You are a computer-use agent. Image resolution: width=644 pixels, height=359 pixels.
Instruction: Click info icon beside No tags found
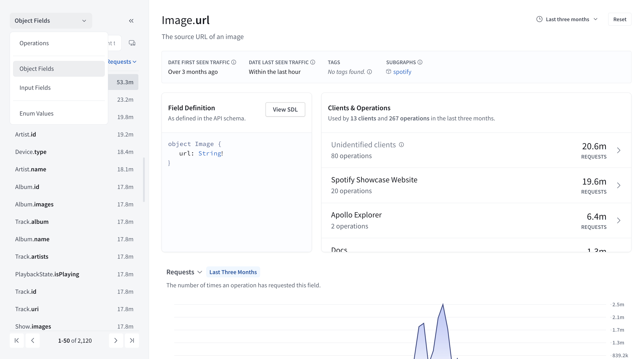pyautogui.click(x=369, y=72)
